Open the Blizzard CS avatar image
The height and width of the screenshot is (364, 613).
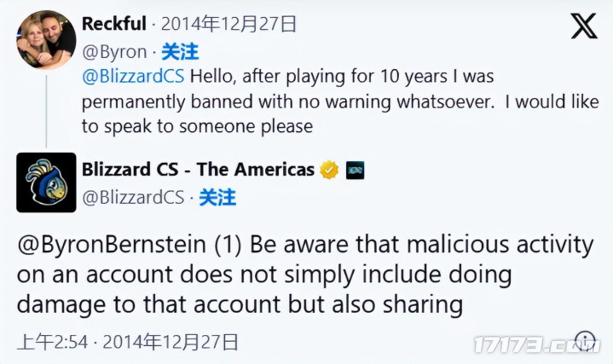pos(46,182)
